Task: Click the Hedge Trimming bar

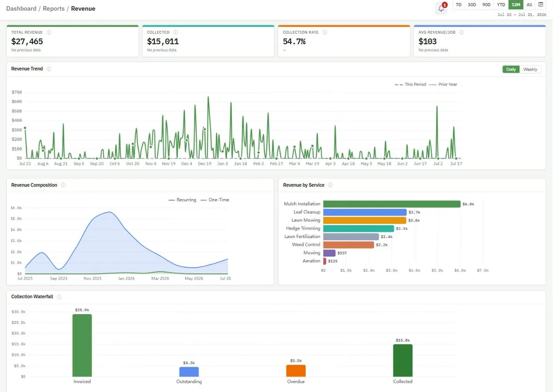Action: [359, 228]
